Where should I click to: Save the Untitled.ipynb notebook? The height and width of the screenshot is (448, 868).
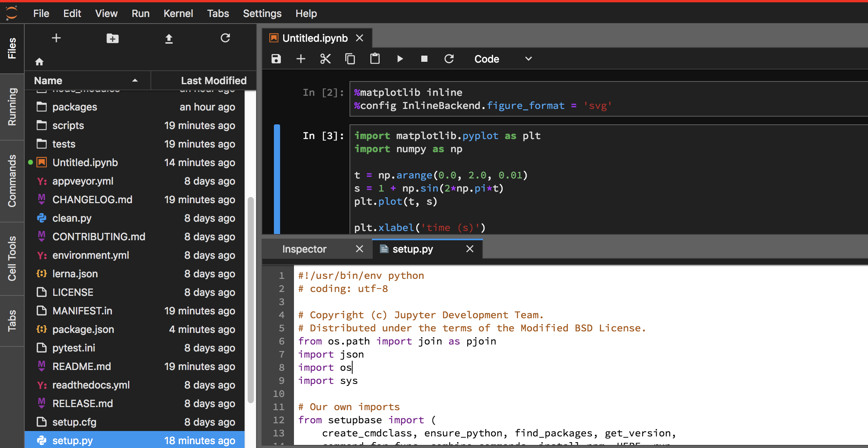tap(276, 59)
